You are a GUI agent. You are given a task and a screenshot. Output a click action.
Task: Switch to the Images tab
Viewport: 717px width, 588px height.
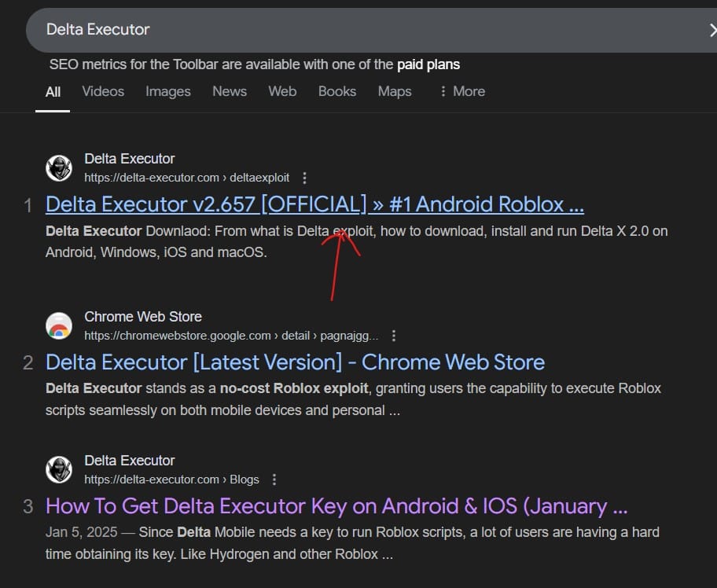pyautogui.click(x=167, y=91)
